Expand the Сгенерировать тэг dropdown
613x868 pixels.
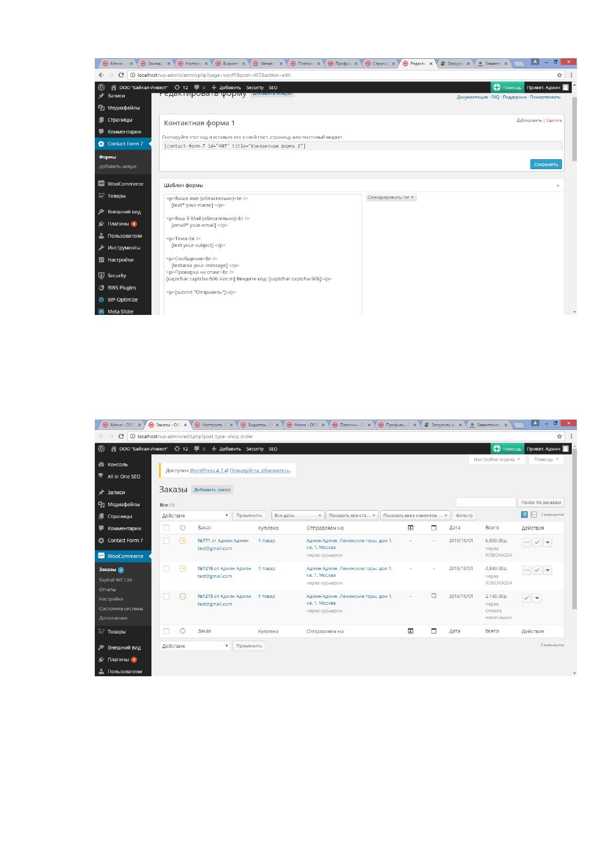(391, 197)
